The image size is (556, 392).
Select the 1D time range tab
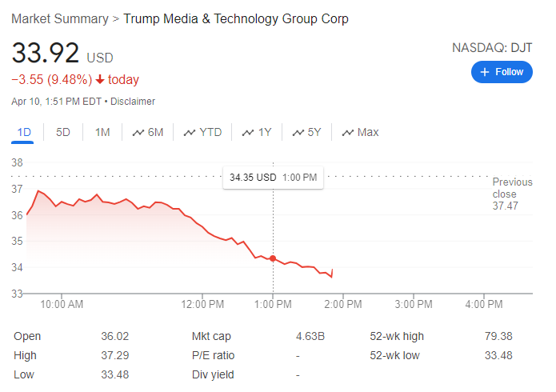(23, 132)
